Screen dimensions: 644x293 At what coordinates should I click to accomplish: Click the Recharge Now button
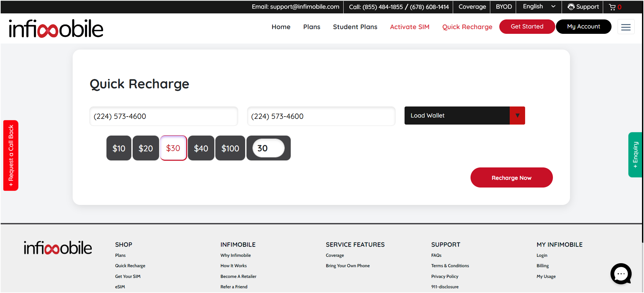(x=511, y=177)
